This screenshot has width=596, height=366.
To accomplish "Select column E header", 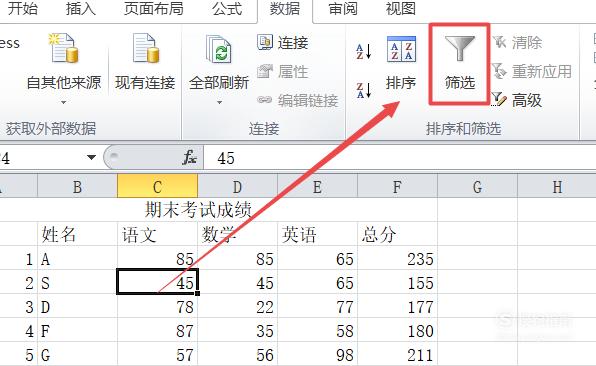I will coord(317,186).
